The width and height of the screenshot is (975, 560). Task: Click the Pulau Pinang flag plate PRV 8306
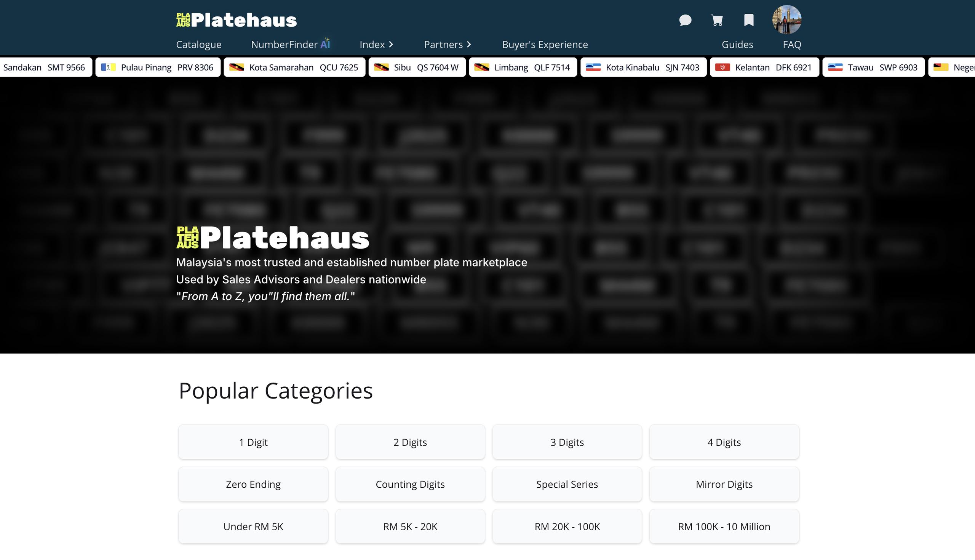pyautogui.click(x=158, y=67)
